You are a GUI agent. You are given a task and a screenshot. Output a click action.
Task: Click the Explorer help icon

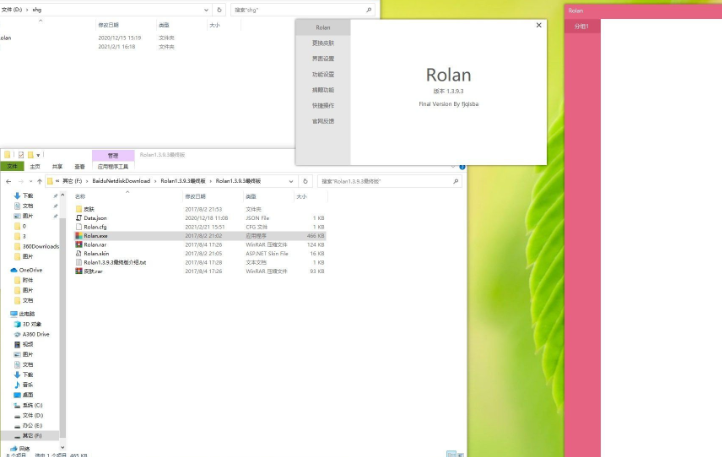(462, 167)
